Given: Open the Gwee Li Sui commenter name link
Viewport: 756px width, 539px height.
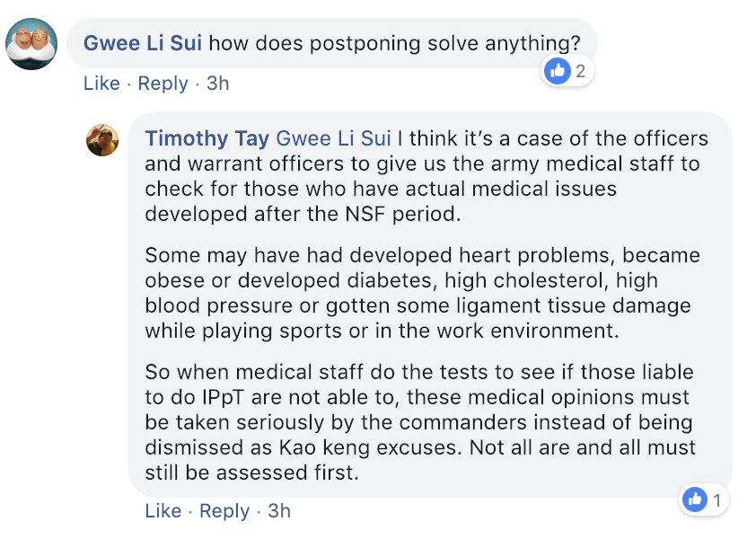Looking at the screenshot, I should click(142, 43).
